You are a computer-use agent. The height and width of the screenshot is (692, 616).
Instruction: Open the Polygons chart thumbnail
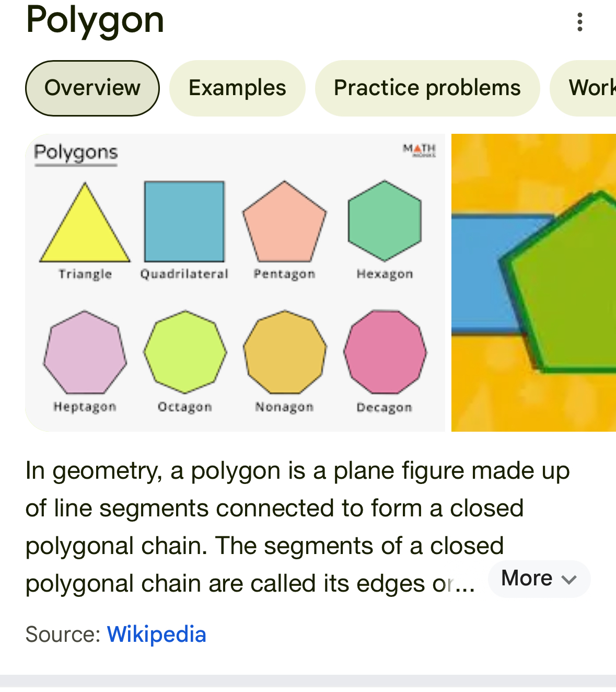pos(235,283)
